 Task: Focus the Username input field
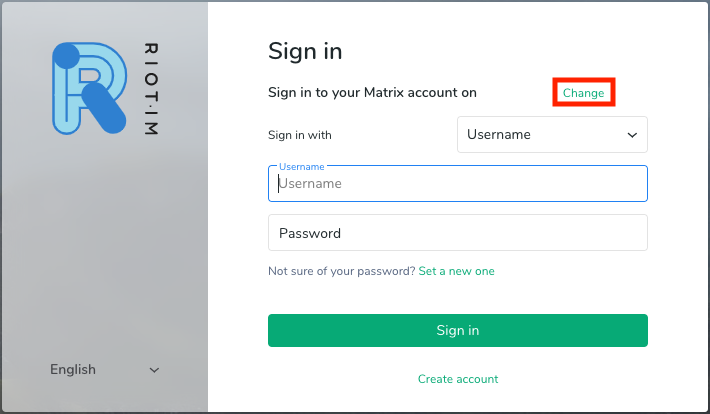click(457, 184)
